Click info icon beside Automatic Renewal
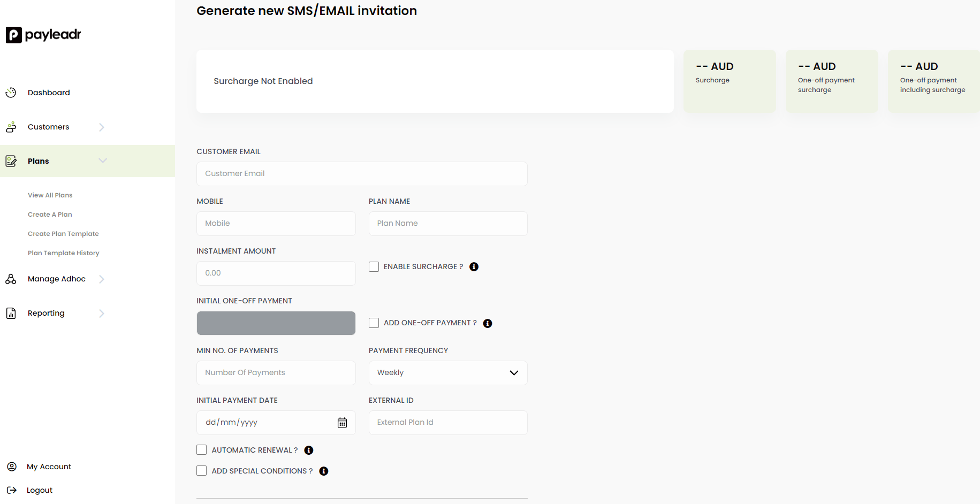 pyautogui.click(x=309, y=450)
